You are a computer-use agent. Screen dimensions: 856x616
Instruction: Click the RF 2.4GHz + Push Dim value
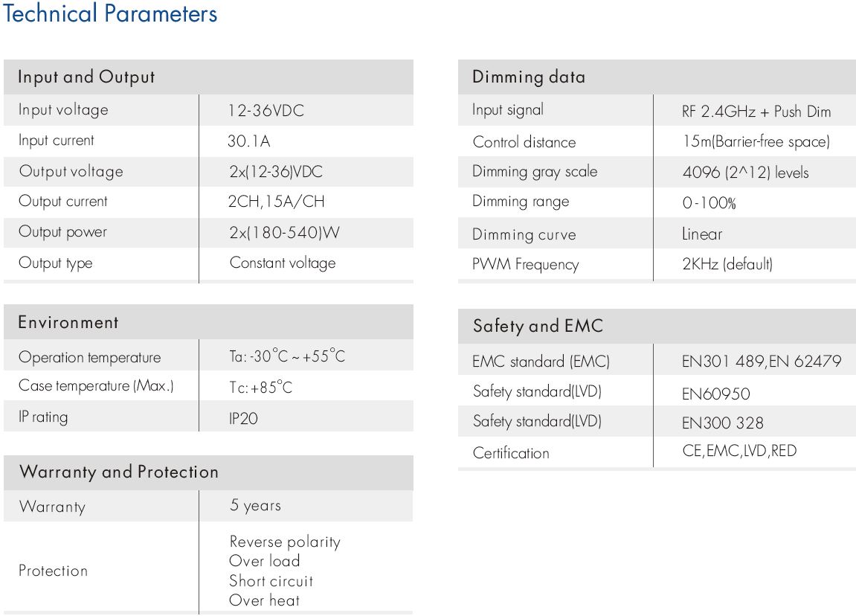coord(756,112)
